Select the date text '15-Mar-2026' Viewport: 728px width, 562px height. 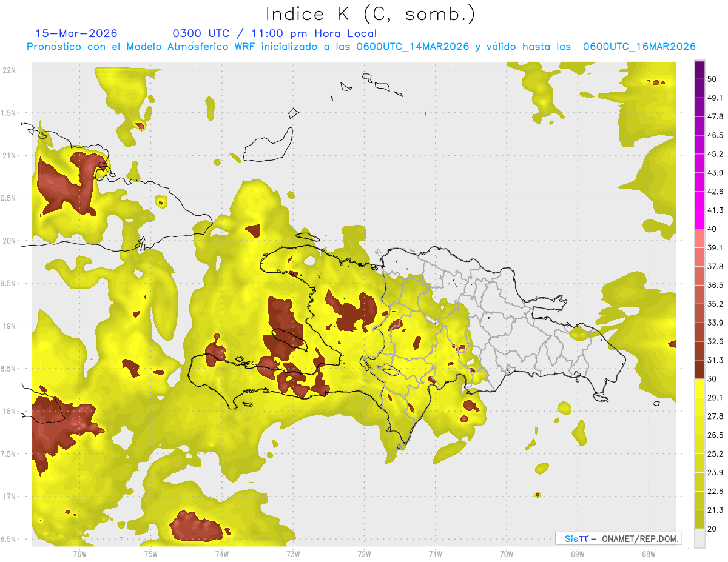pos(76,33)
